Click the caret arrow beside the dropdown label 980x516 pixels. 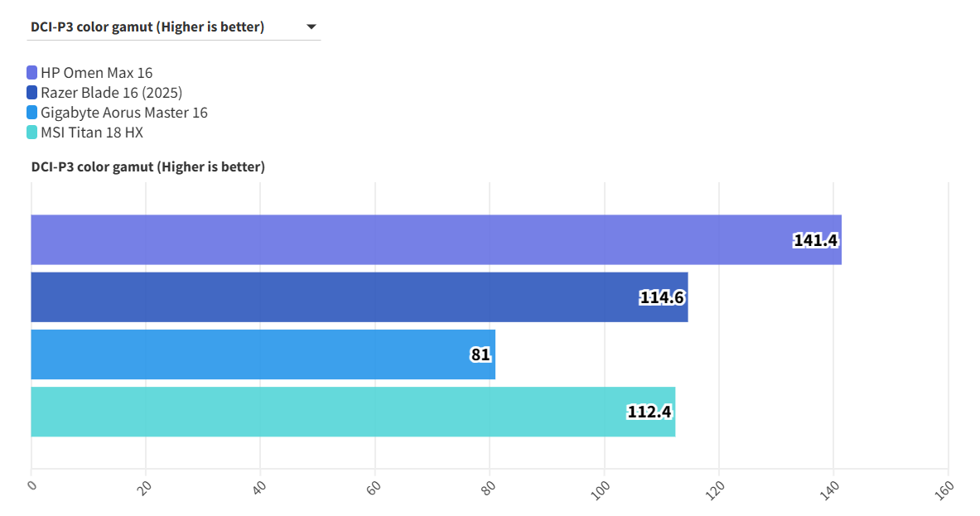pos(311,27)
